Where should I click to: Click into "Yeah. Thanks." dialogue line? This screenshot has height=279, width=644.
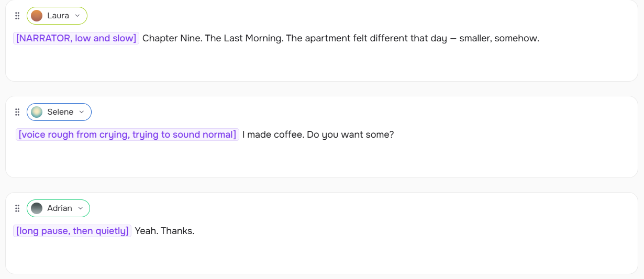coord(164,231)
